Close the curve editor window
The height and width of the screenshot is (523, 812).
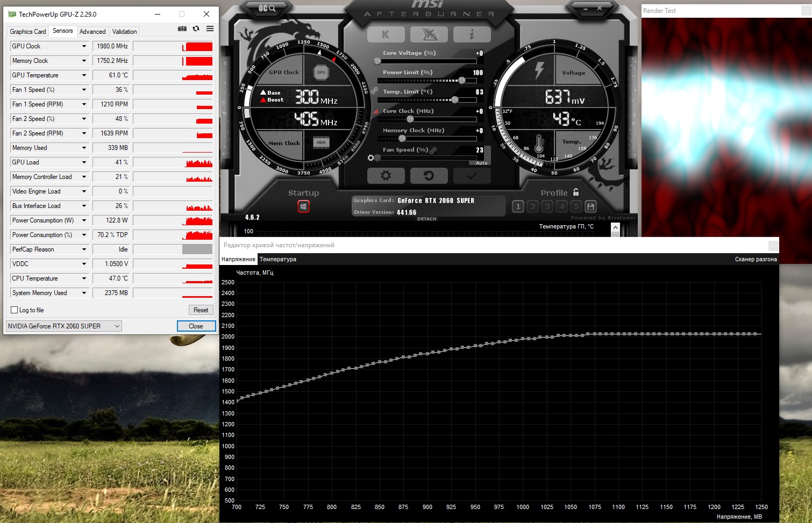pos(773,245)
